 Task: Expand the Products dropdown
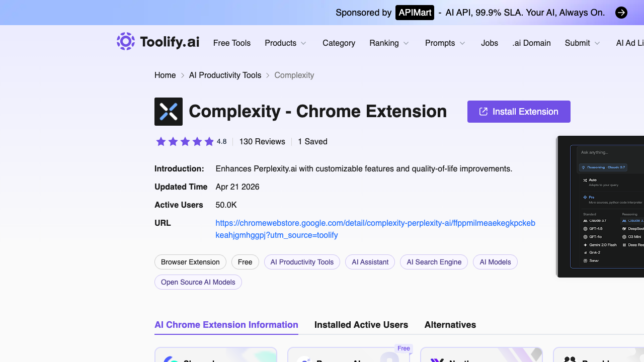coord(286,43)
